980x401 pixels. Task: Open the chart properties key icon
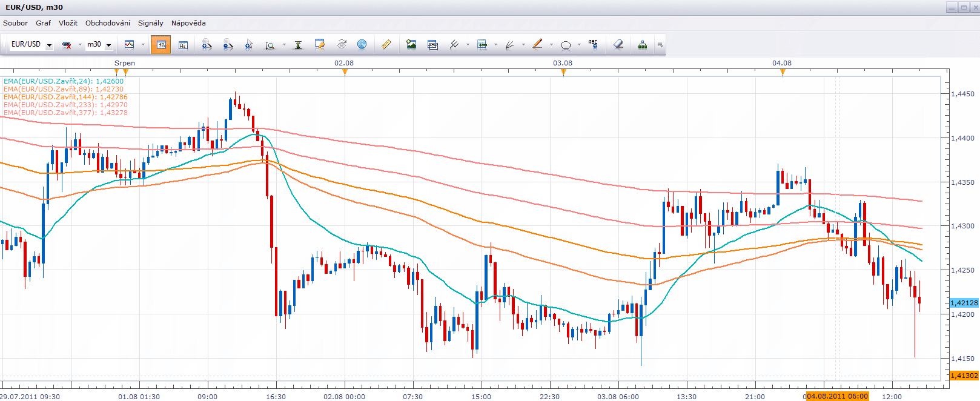320,45
